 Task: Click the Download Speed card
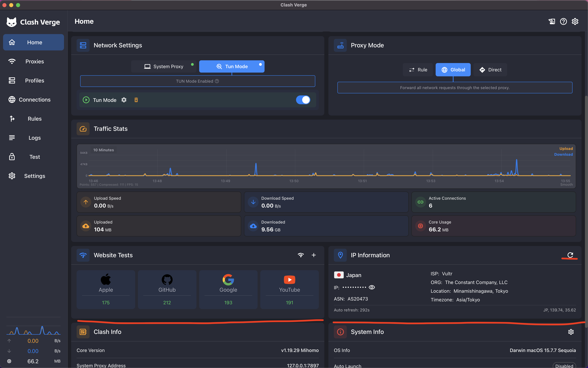(x=326, y=202)
